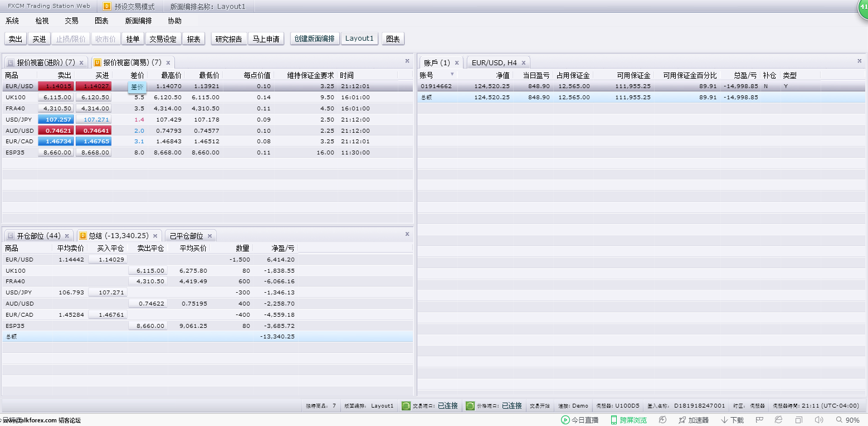Close the 账户 (1) tab
This screenshot has width=868, height=426.
456,63
